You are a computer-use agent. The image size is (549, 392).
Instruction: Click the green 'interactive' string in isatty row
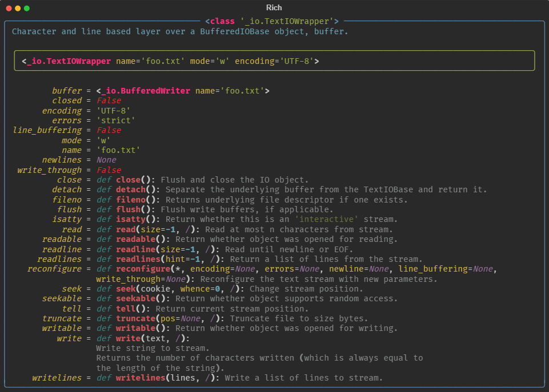(327, 220)
